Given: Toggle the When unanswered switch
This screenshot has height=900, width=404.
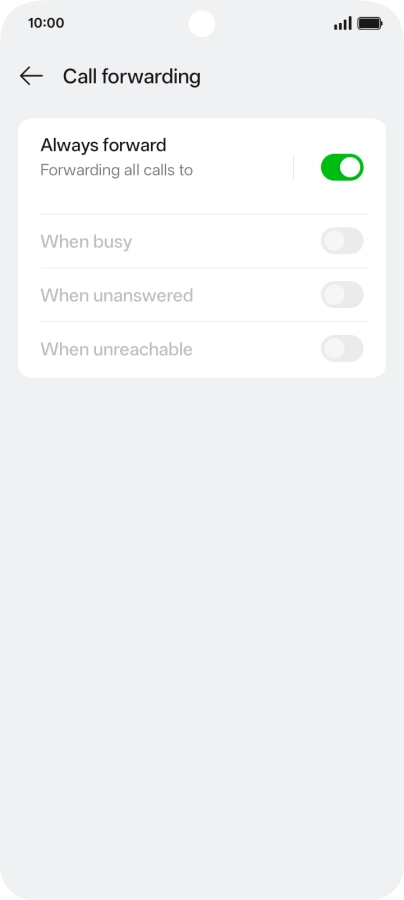Looking at the screenshot, I should tap(342, 294).
